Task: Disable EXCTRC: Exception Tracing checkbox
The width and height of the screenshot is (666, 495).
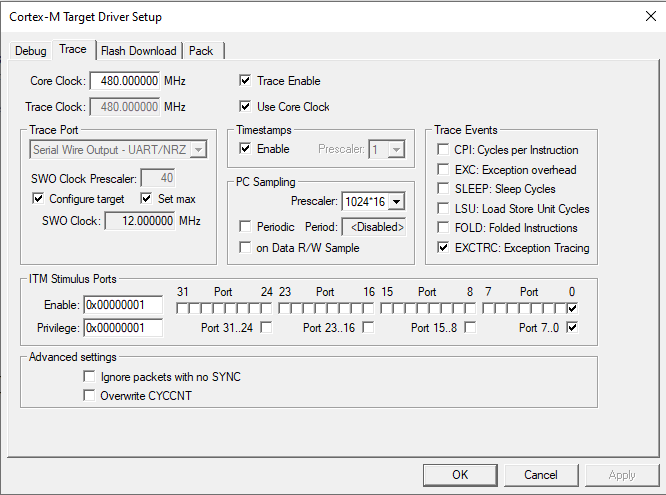Action: (x=443, y=247)
